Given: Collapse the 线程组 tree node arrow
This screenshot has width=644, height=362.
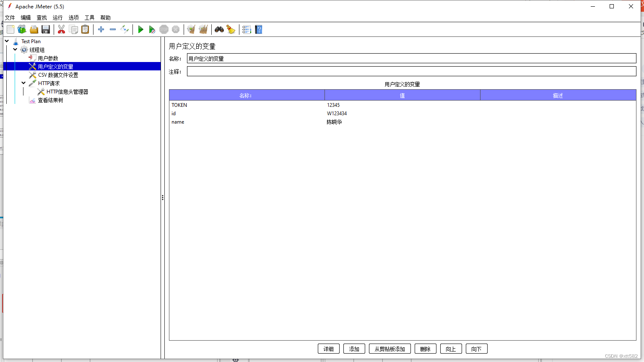Looking at the screenshot, I should pos(16,49).
